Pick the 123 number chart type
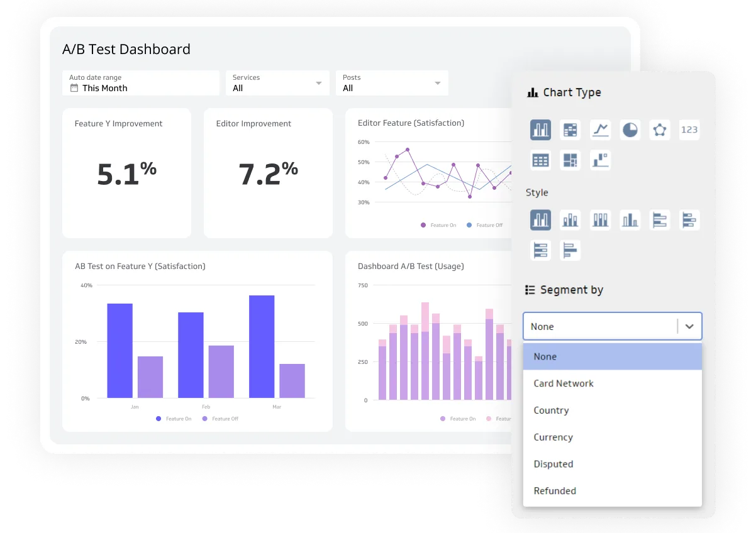This screenshot has height=533, width=756. click(x=689, y=129)
